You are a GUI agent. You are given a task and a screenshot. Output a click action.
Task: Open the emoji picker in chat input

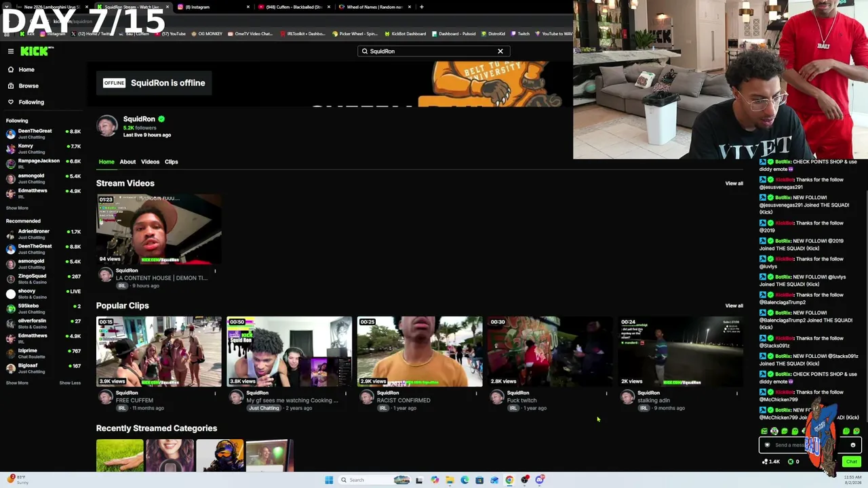[x=852, y=445]
